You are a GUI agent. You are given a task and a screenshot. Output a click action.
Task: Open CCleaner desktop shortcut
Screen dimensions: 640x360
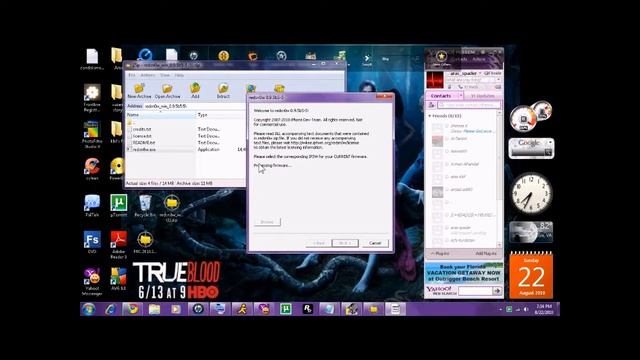(92, 169)
